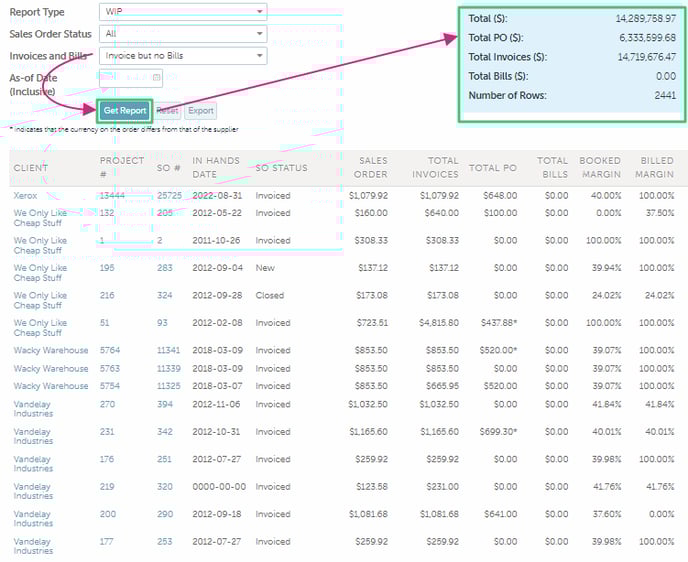Viewport: 688px width, 562px height.
Task: Open sales order 25725
Action: tap(170, 195)
